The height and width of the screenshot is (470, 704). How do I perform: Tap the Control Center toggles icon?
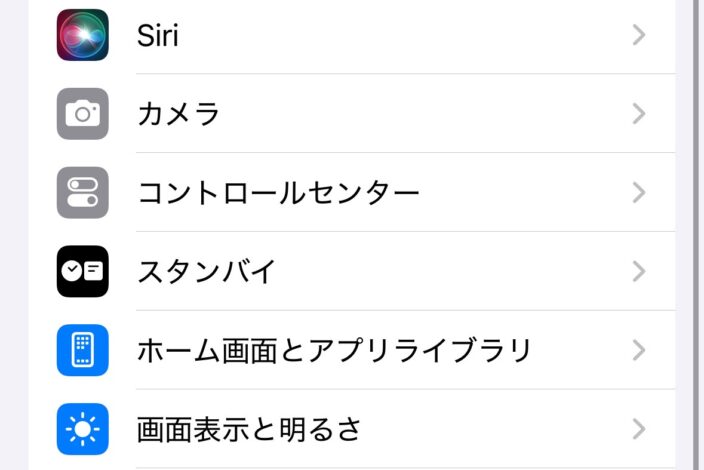(x=83, y=193)
